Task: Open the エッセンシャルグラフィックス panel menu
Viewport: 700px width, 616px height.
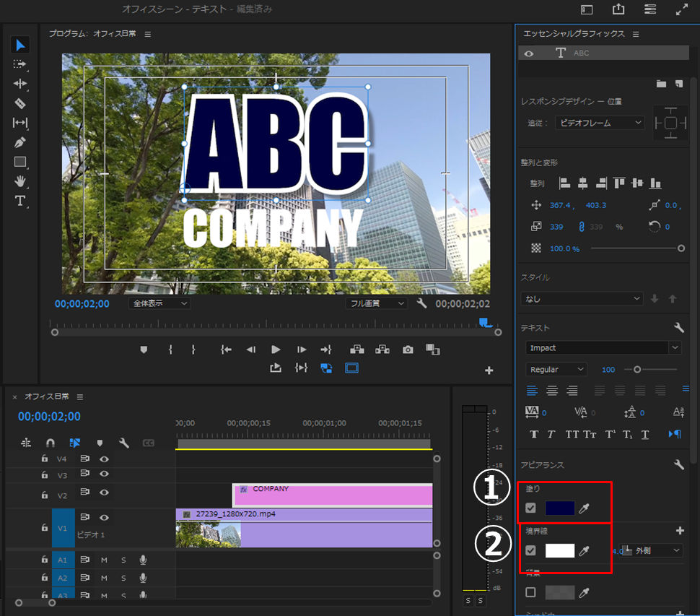Action: pyautogui.click(x=636, y=34)
